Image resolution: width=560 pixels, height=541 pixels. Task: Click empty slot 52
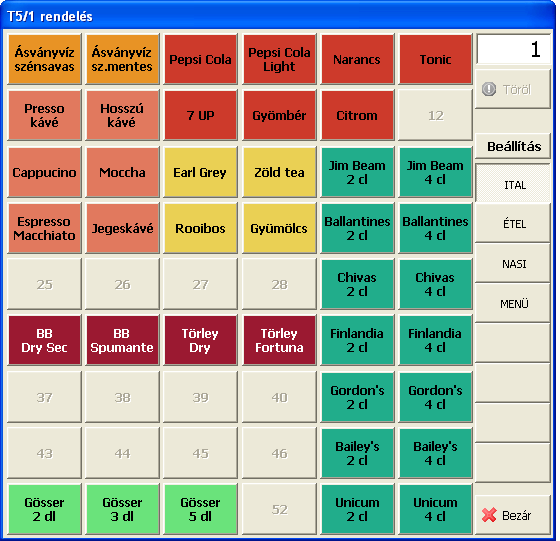point(279,509)
